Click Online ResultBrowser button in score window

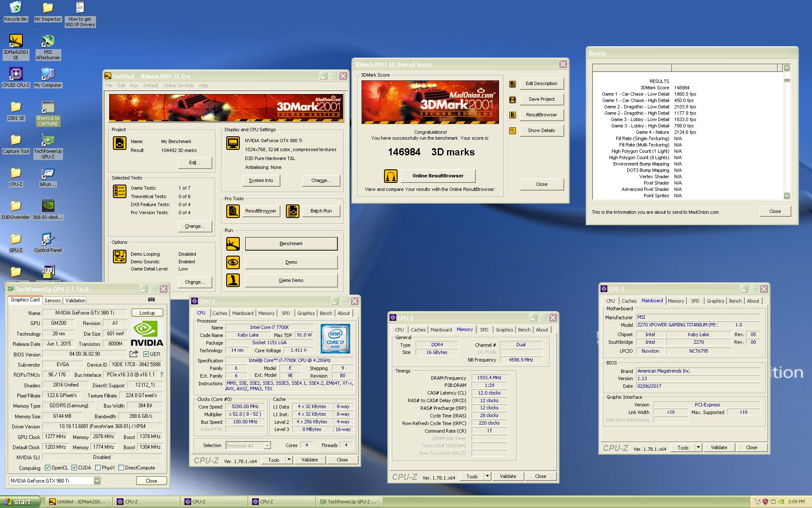point(438,176)
